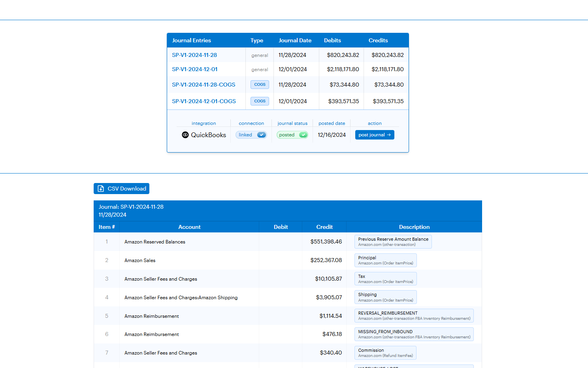Click the linked connection badge
Image resolution: width=588 pixels, height=368 pixels.
pyautogui.click(x=251, y=135)
